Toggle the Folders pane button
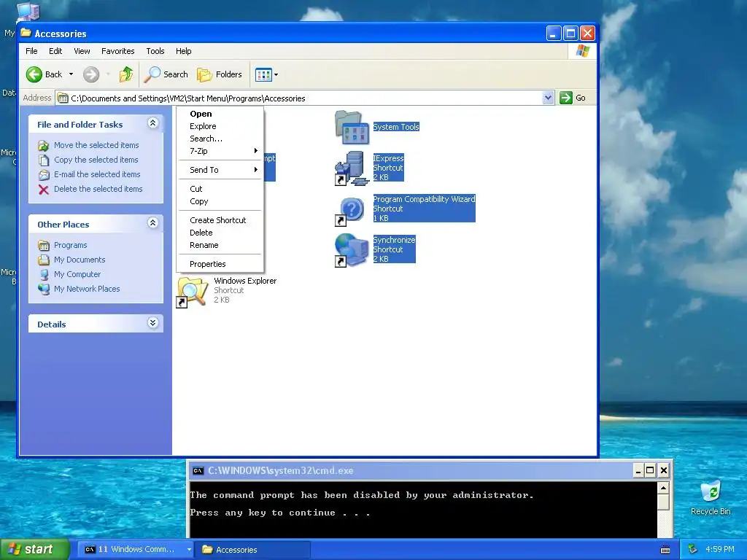This screenshot has width=747, height=560. [x=220, y=74]
